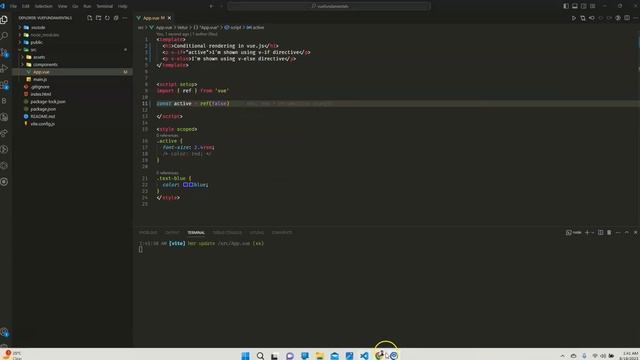The image size is (640, 360).
Task: Open the editor more actions ellipsis
Action: pyautogui.click(x=636, y=18)
